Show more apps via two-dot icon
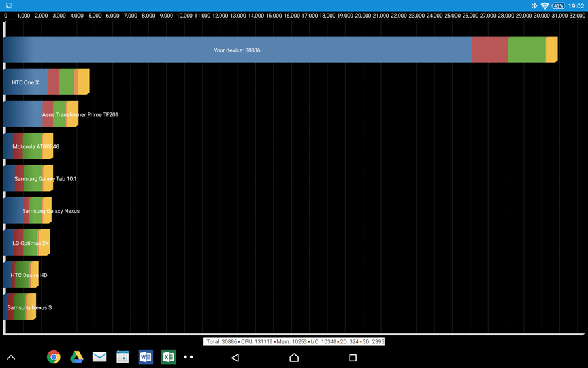This screenshot has width=588, height=368. 188,357
